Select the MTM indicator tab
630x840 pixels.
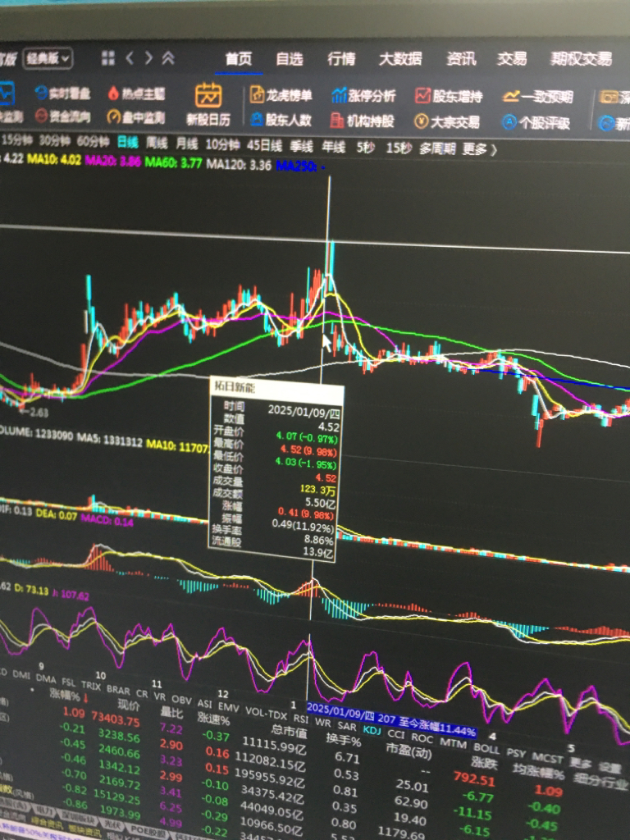point(452,742)
